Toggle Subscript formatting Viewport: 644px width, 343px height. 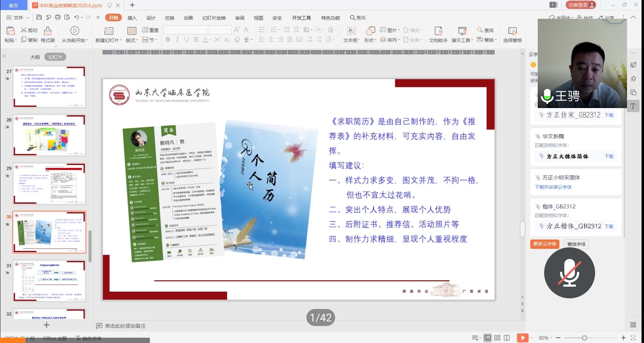tap(227, 40)
